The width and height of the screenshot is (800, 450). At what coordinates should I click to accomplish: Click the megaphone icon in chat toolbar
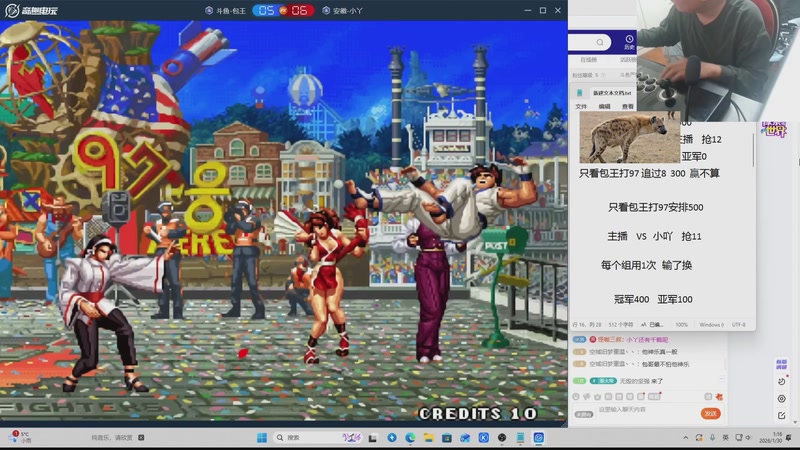[x=587, y=396]
